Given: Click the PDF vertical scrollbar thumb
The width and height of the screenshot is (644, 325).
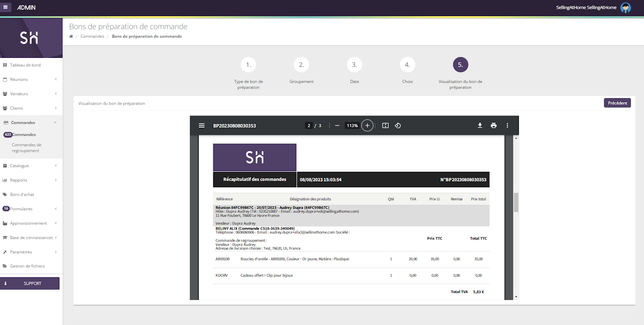Looking at the screenshot, I should click(x=516, y=202).
